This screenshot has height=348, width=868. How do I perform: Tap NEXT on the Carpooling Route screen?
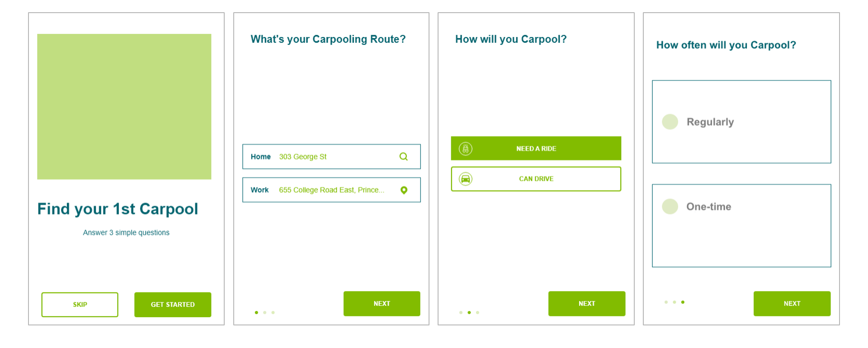tap(382, 304)
